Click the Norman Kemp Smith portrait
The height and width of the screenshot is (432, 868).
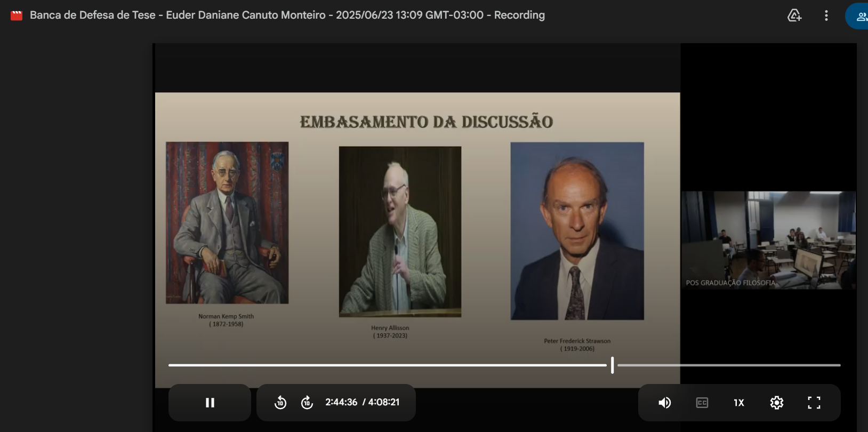[x=227, y=222]
